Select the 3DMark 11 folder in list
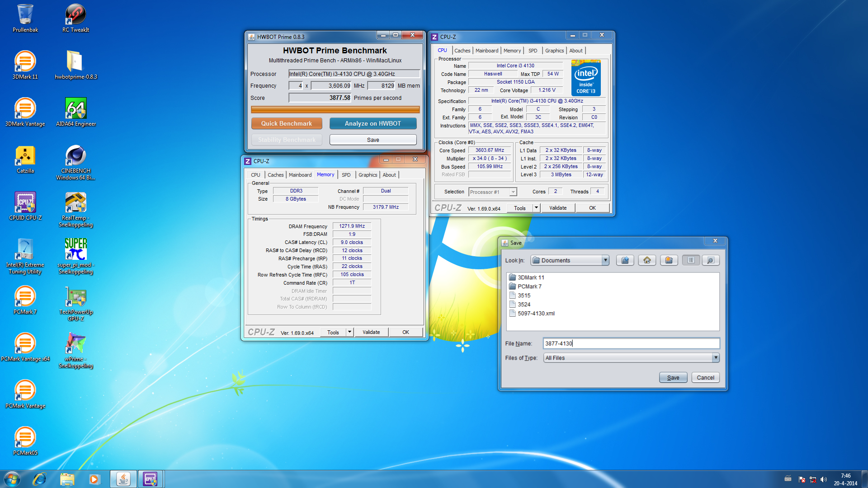Image resolution: width=868 pixels, height=488 pixels. click(x=527, y=277)
